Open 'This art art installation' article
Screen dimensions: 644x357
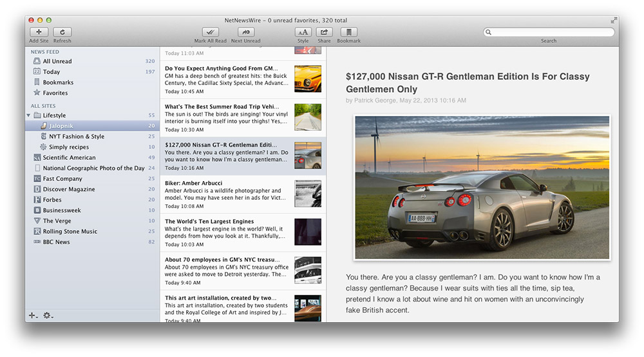[x=243, y=307]
